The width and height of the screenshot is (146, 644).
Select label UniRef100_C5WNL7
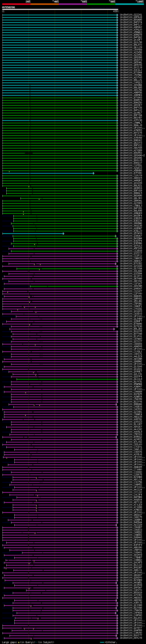coord(131,123)
